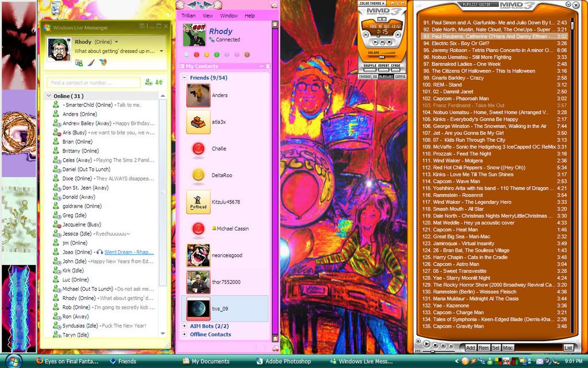The height and width of the screenshot is (368, 588).
Task: Toggle the EQ panel in MMD3 player
Action: point(375,76)
